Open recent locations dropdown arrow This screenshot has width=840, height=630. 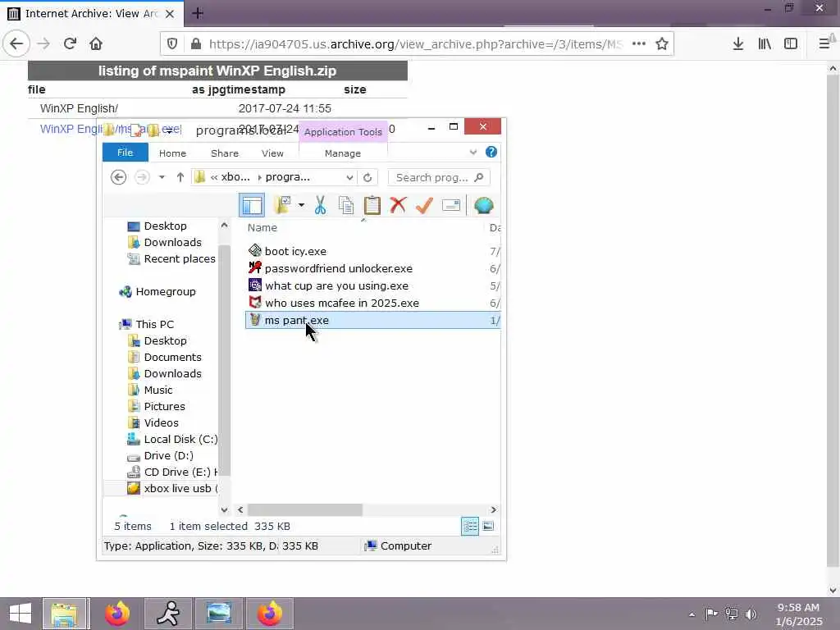coord(162,177)
